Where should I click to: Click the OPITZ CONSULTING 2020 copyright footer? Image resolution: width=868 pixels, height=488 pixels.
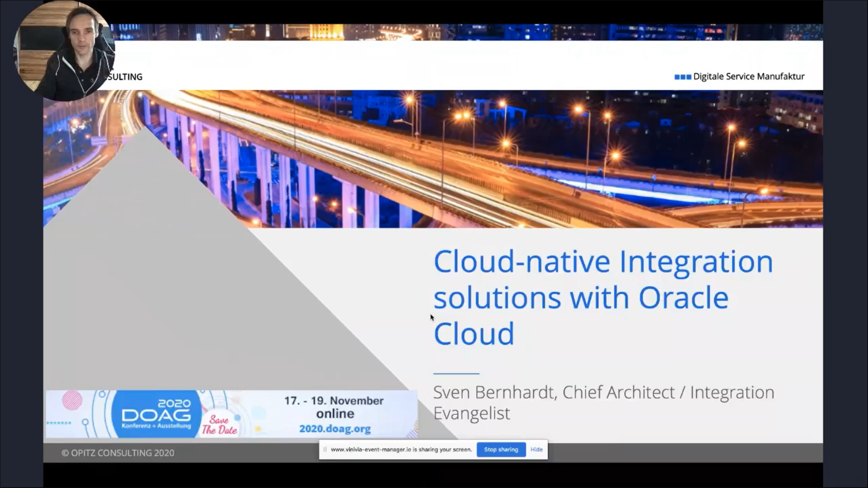[x=118, y=453]
